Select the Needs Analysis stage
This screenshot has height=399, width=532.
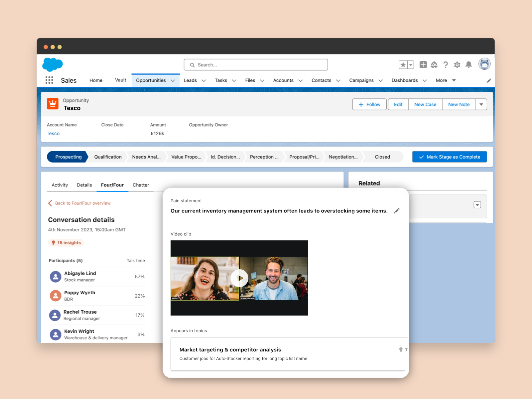[x=146, y=157]
